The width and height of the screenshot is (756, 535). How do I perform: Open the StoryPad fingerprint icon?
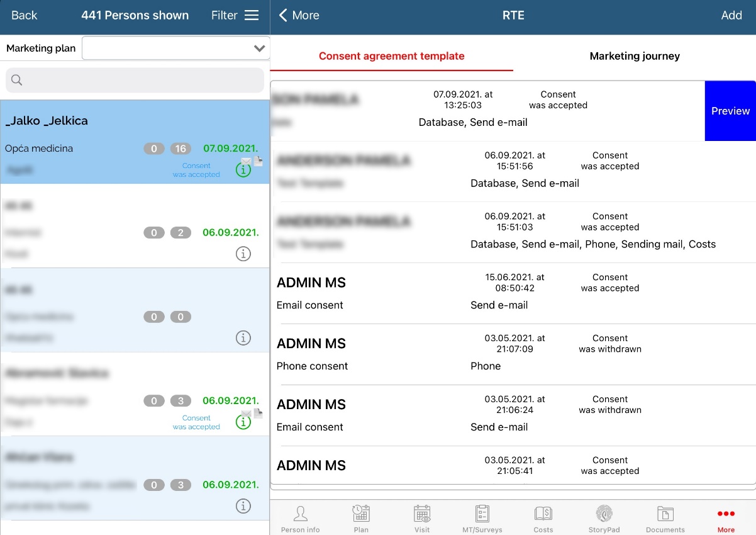(x=604, y=514)
